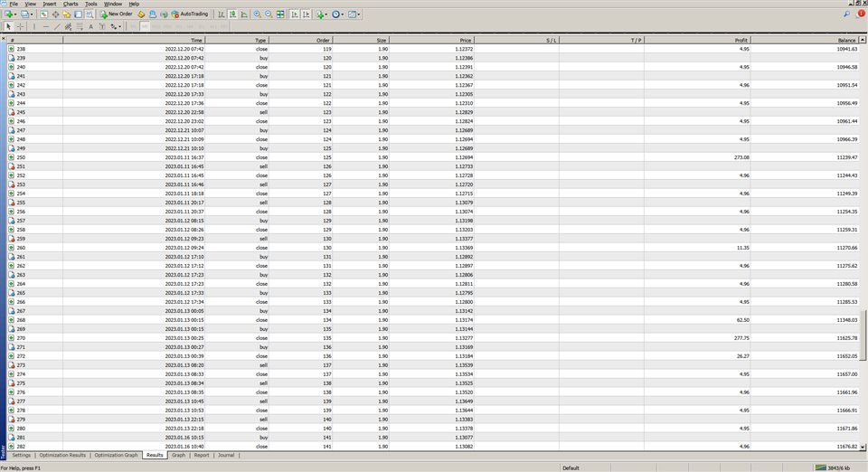Switch chart to line chart icon
The image size is (868, 472).
click(244, 14)
